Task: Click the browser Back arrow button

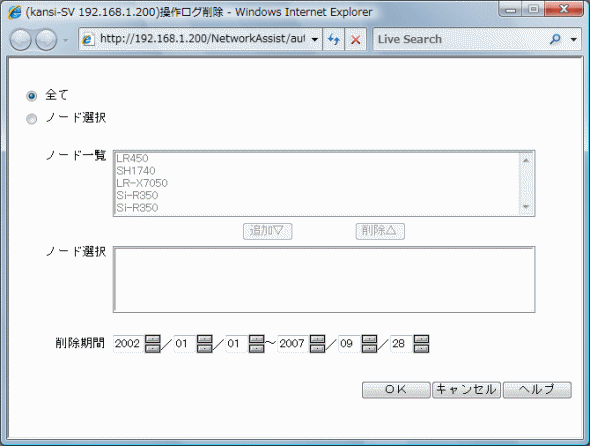Action: (x=20, y=39)
